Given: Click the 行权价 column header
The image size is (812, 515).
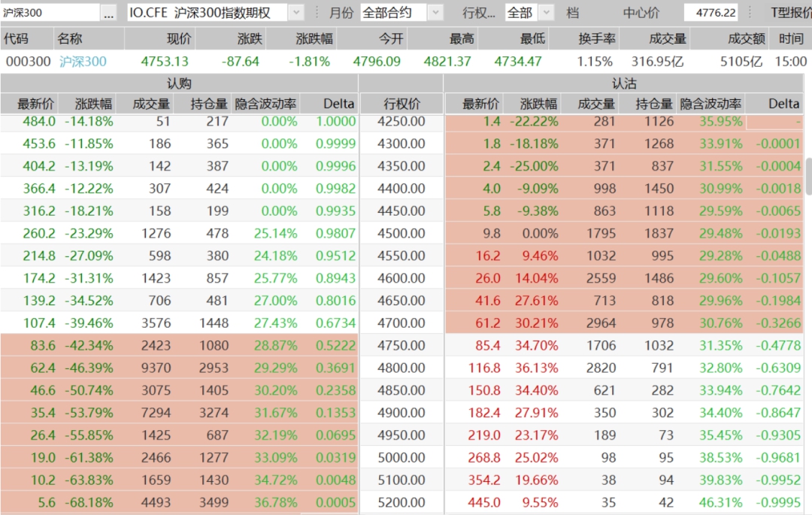Looking at the screenshot, I should tap(401, 104).
